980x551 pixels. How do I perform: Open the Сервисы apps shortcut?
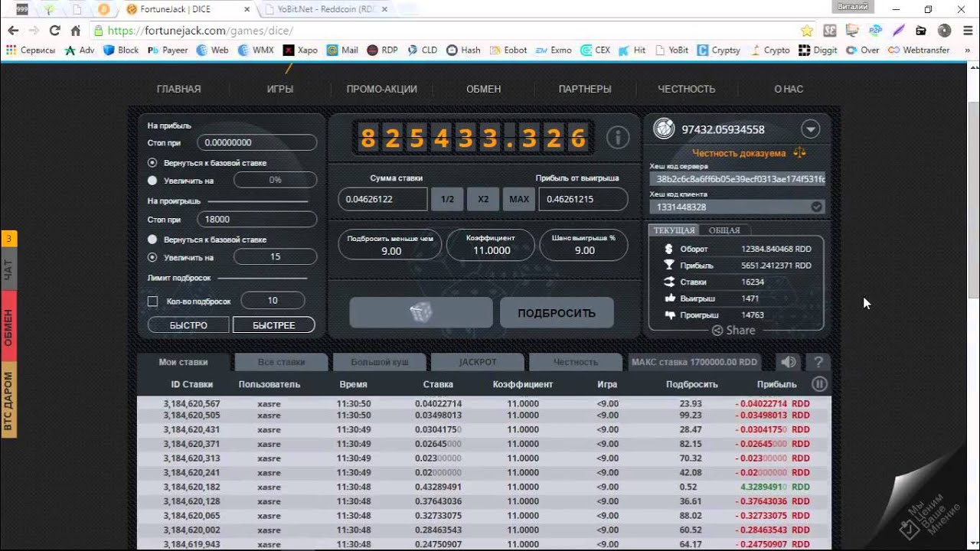31,50
